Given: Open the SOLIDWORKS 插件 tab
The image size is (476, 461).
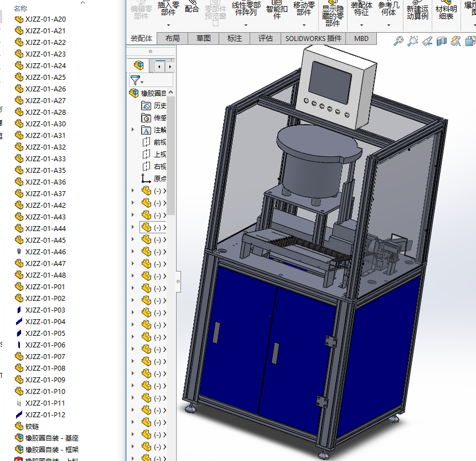Looking at the screenshot, I should 313,38.
